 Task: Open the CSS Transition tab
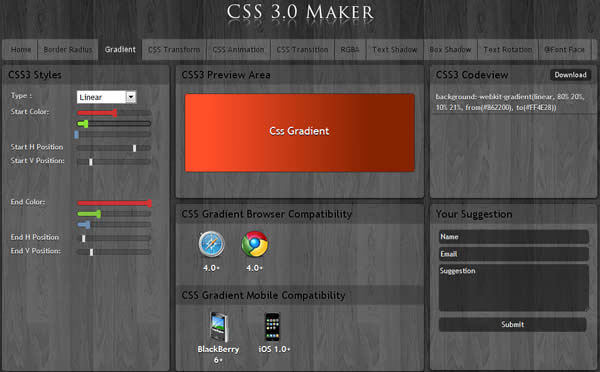click(x=302, y=50)
